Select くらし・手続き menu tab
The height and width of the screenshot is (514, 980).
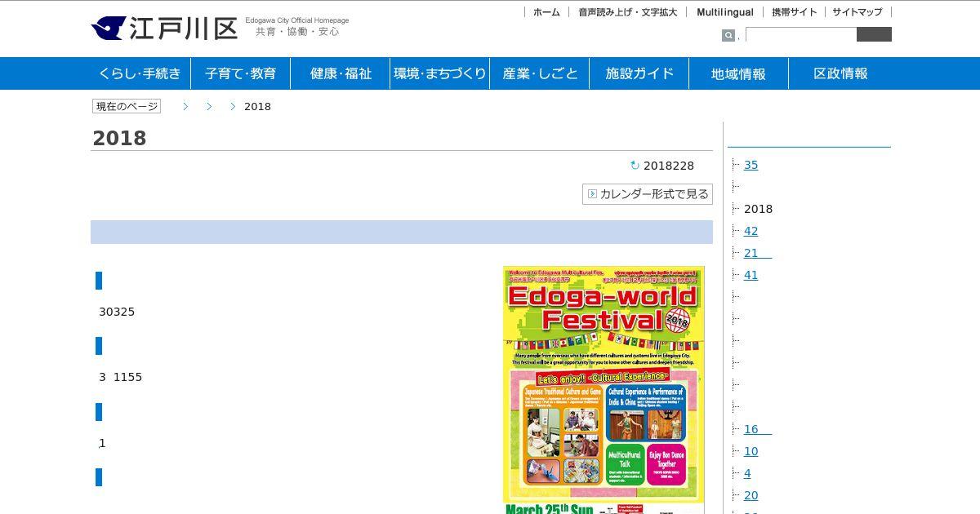[x=140, y=73]
